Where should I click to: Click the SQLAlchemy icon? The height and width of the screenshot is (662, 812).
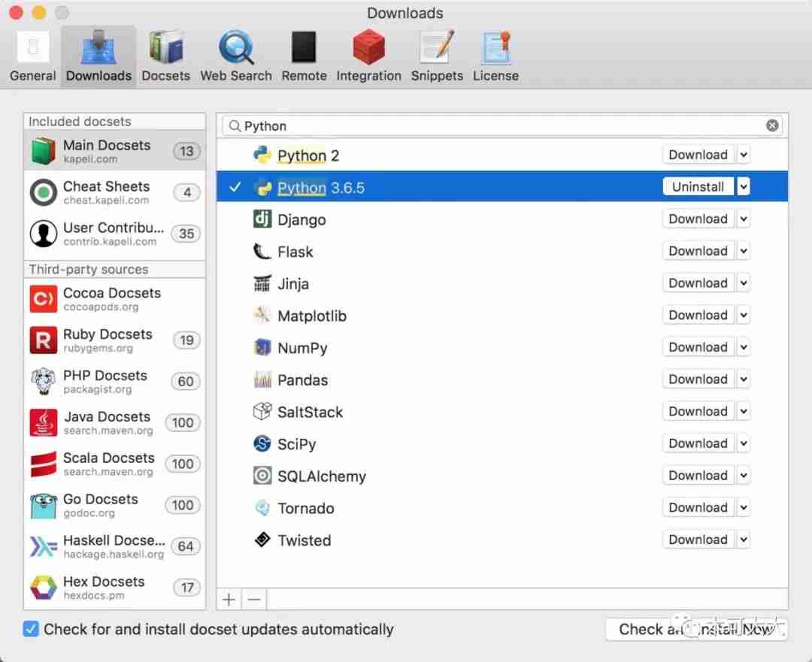[262, 476]
